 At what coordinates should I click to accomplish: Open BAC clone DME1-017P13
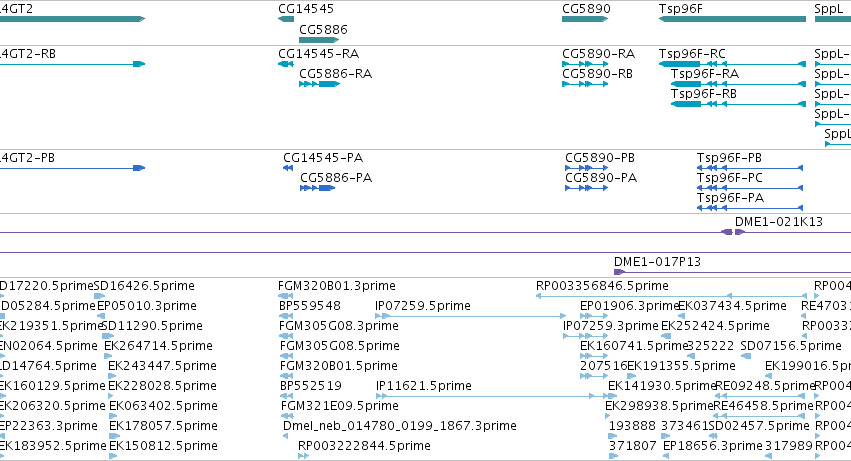click(x=657, y=262)
